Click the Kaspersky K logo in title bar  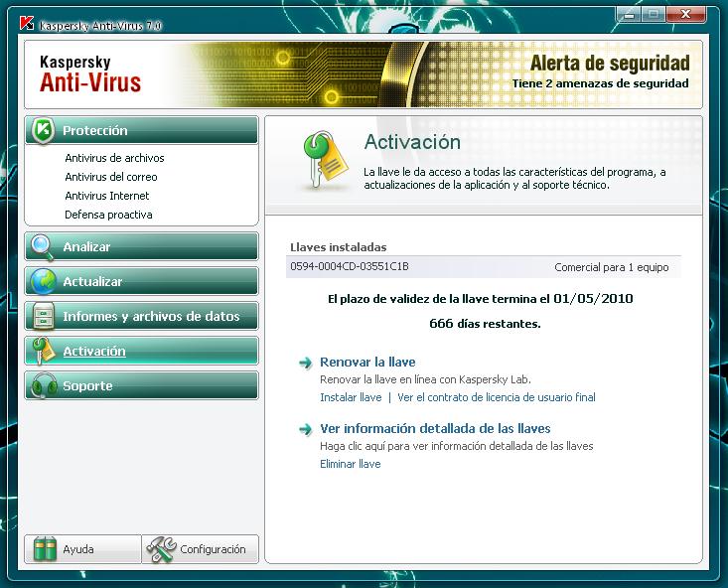(27, 23)
